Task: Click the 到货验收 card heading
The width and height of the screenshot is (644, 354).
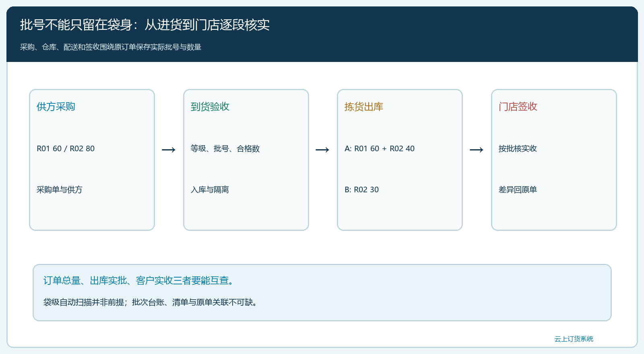Action: pyautogui.click(x=210, y=107)
